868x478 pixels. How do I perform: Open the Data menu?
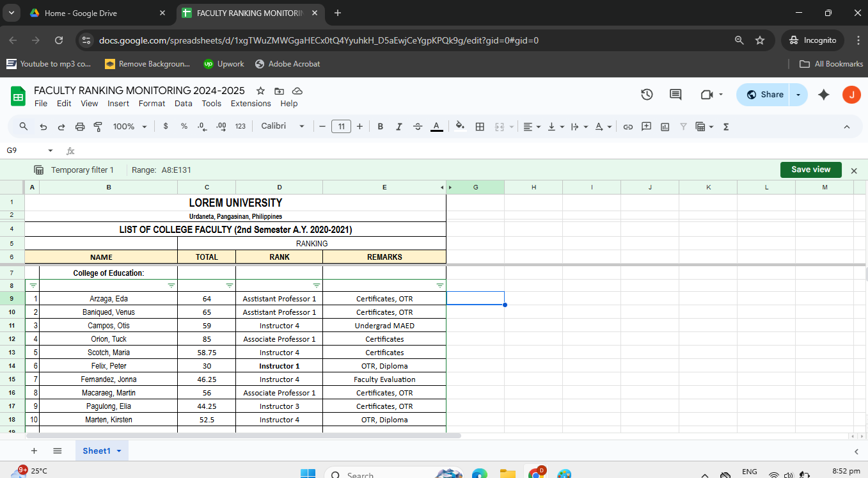pyautogui.click(x=184, y=104)
